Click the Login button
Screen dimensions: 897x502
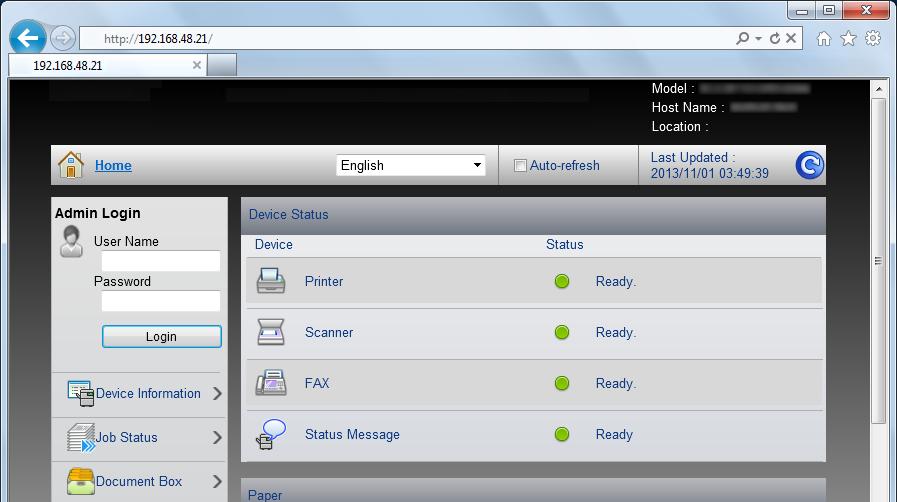coord(161,336)
